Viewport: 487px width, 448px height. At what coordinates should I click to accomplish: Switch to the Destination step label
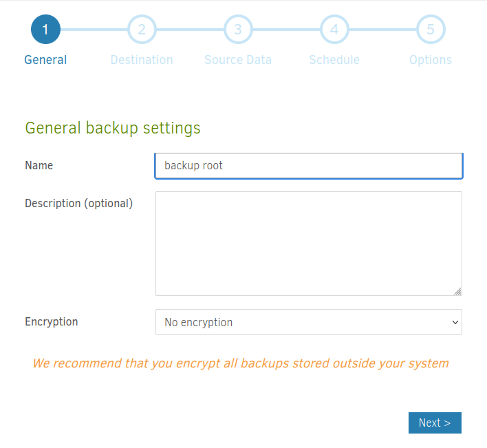[x=142, y=60]
